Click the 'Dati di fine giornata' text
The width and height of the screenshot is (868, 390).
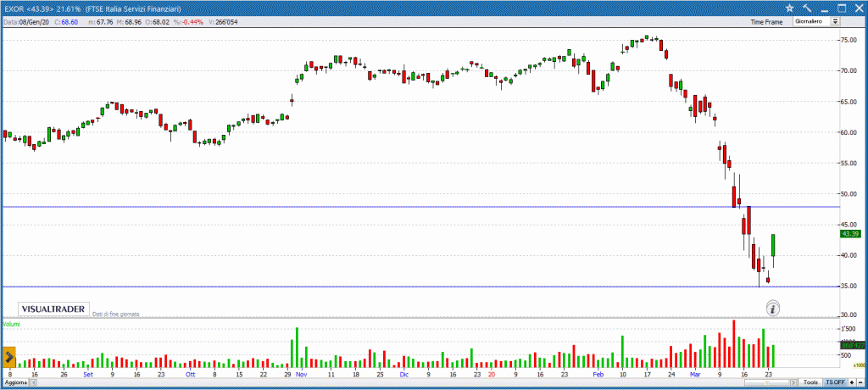coord(115,314)
